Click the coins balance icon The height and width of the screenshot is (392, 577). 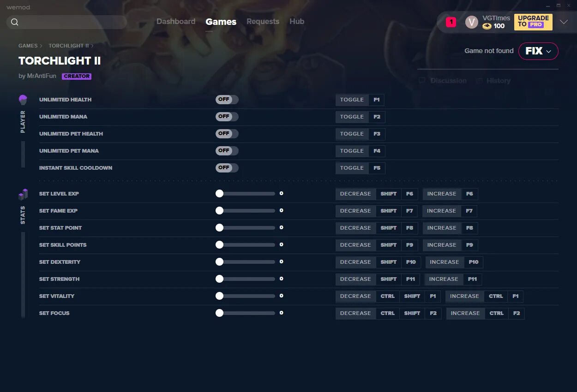[487, 26]
